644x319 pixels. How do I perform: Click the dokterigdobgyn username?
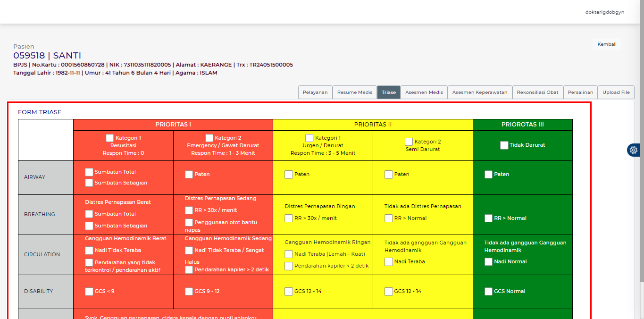[x=604, y=12]
